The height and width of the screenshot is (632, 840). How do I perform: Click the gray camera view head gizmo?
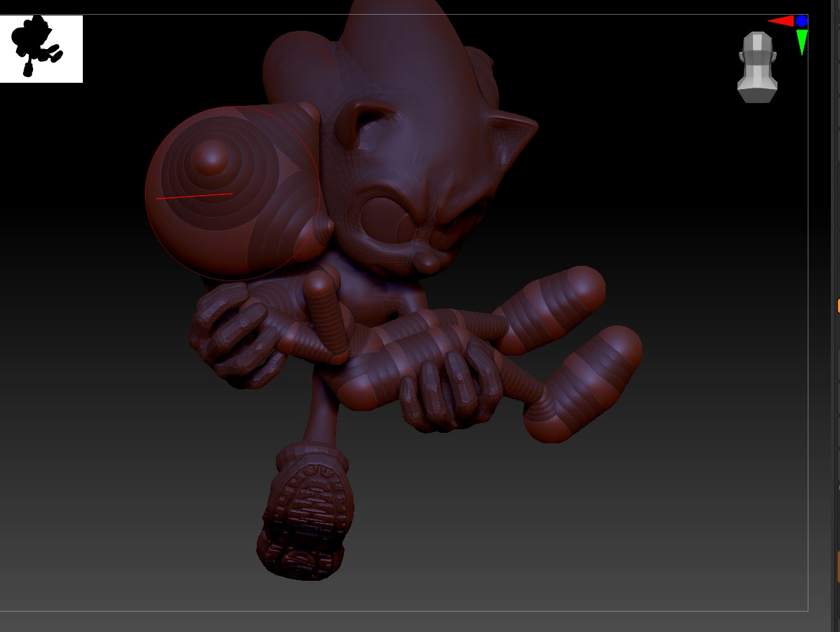pos(757,68)
